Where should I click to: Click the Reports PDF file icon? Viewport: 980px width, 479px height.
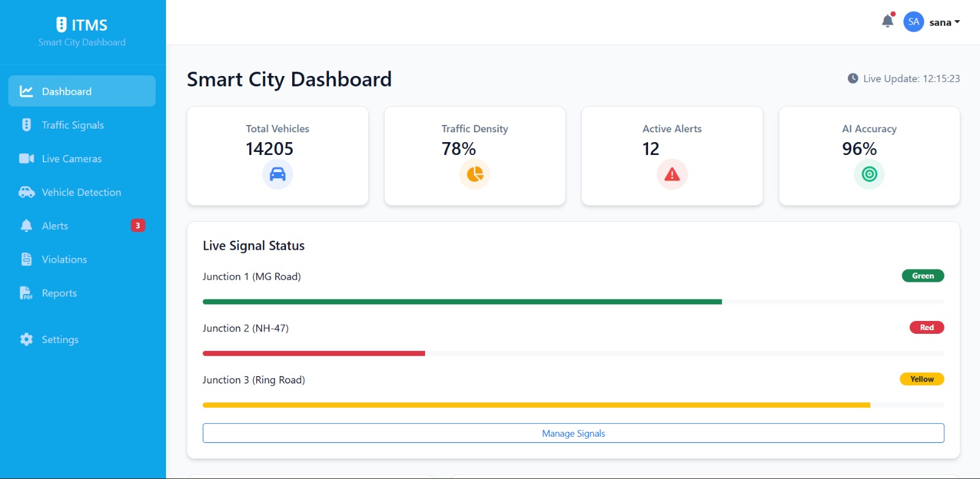[x=26, y=293]
